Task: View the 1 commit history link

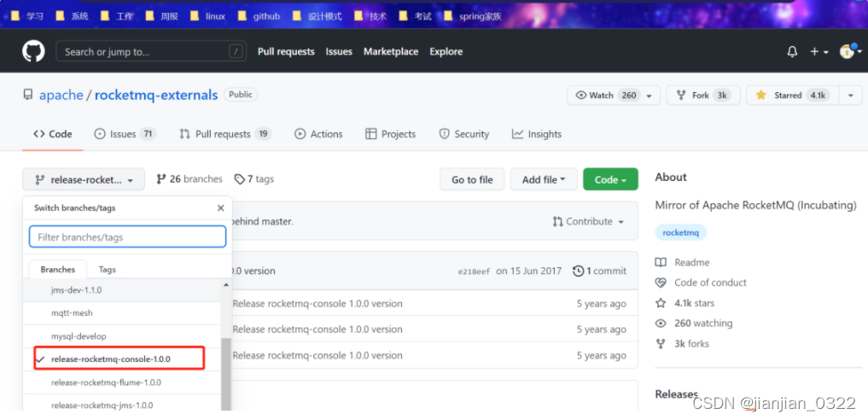Action: pyautogui.click(x=599, y=271)
